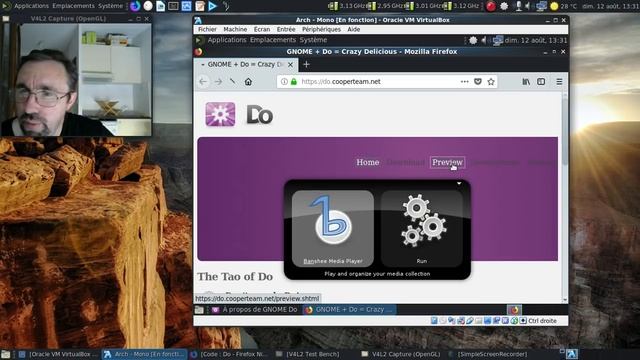Screen dimensions: 640x360
Task: Open the terminal launcher on host panel
Action: coord(173,6)
